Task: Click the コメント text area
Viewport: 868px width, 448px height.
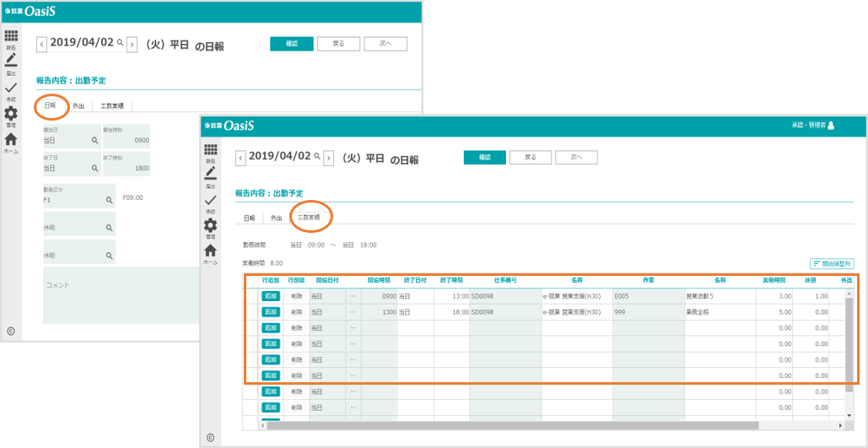Action: click(118, 304)
